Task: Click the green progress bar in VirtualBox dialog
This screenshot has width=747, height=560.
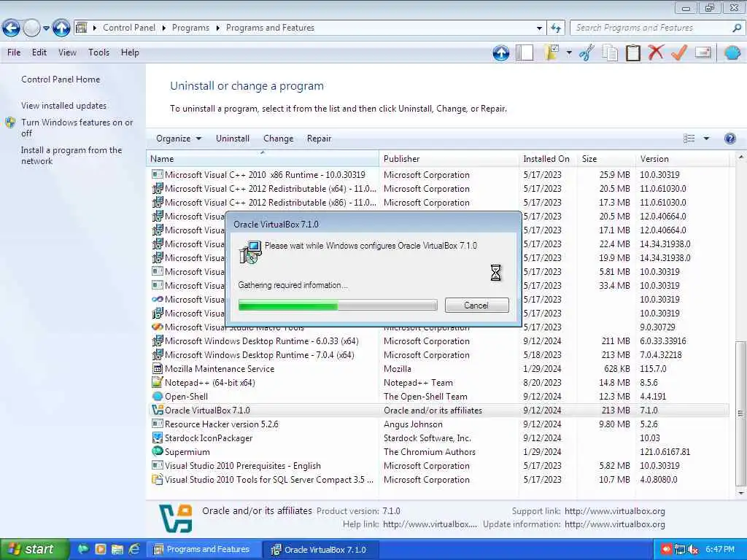Action: pos(337,306)
